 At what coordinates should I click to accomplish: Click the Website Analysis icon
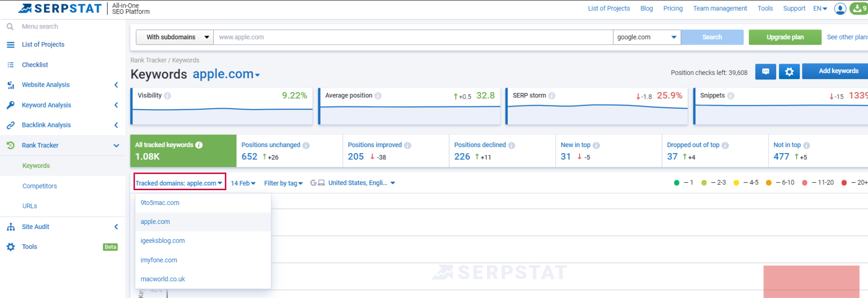coord(10,85)
